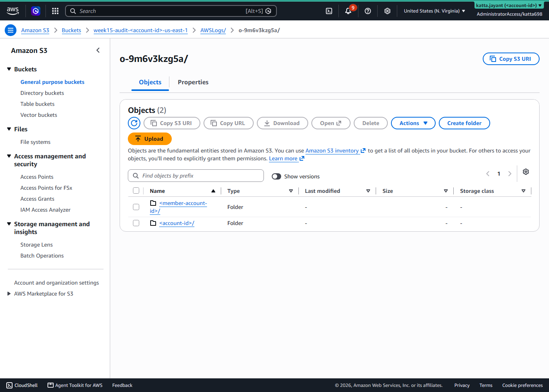Click the Download button
Image resolution: width=549 pixels, height=392 pixels.
(282, 123)
